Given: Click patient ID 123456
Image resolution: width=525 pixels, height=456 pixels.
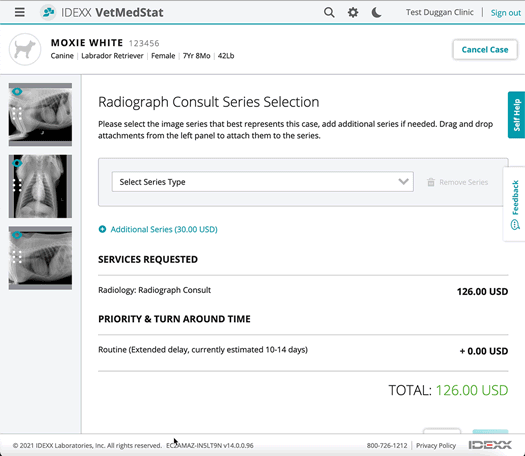Looking at the screenshot, I should [x=144, y=44].
